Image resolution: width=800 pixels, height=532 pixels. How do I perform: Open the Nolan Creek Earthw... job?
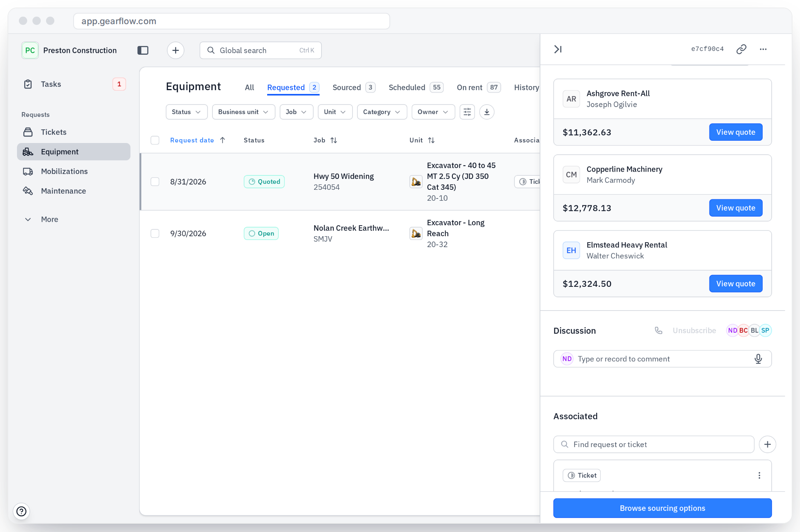[x=351, y=228]
